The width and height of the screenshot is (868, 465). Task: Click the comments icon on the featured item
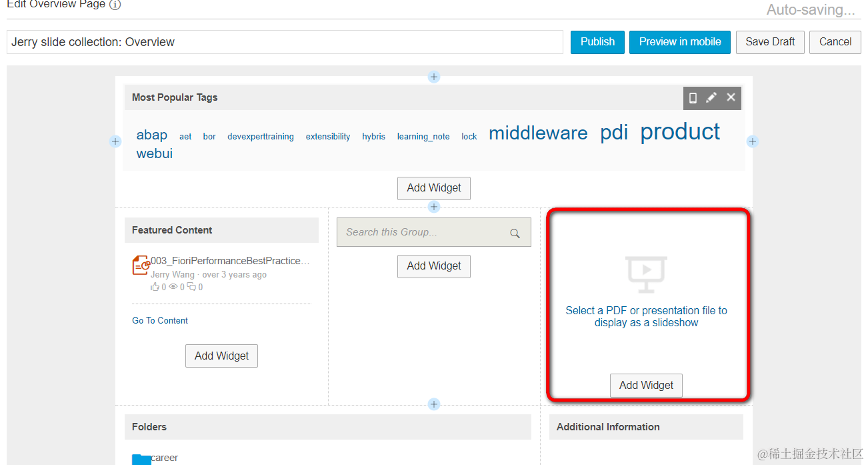(192, 287)
